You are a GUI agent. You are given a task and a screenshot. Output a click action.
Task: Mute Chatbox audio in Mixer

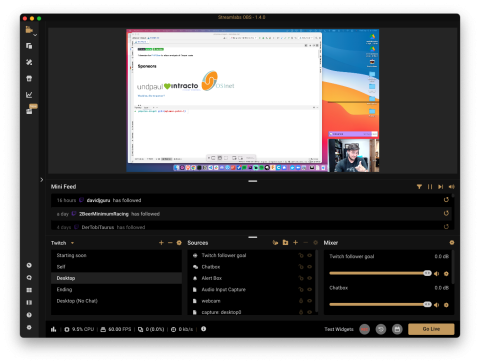pyautogui.click(x=437, y=305)
